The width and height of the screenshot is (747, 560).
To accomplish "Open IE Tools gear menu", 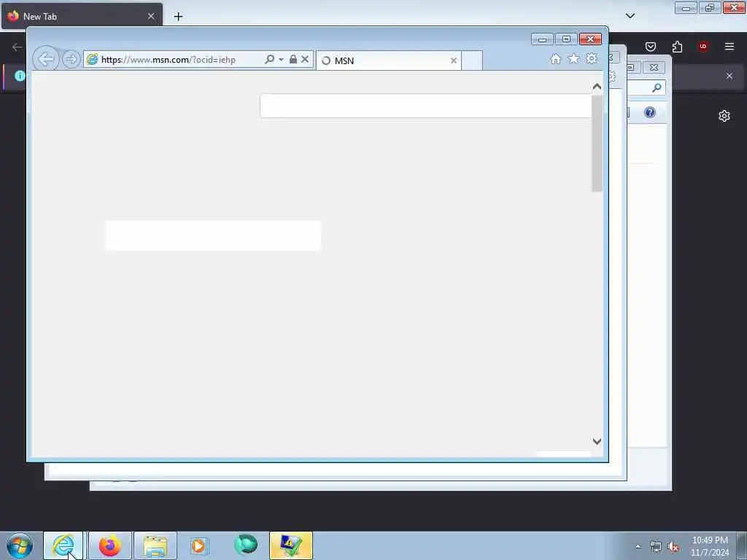I will (591, 58).
